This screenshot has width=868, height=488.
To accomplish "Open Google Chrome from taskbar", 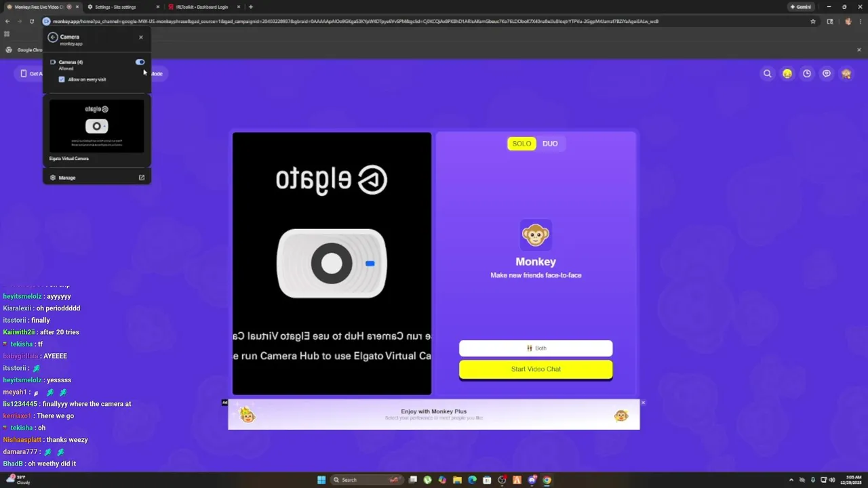I will 547,480.
